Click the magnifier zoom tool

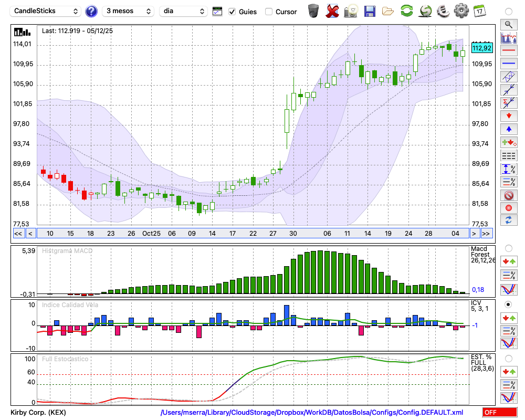508,24
